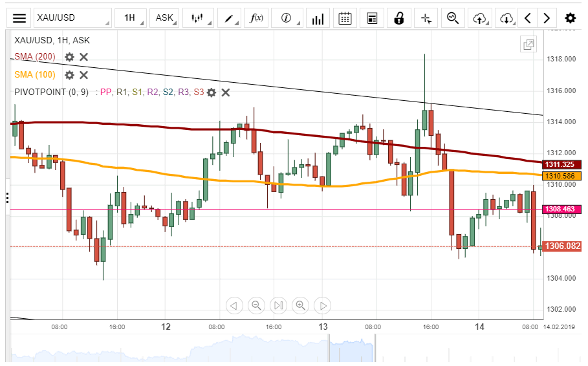Open chart settings gear in toolbar
The height and width of the screenshot is (366, 588).
[571, 18]
